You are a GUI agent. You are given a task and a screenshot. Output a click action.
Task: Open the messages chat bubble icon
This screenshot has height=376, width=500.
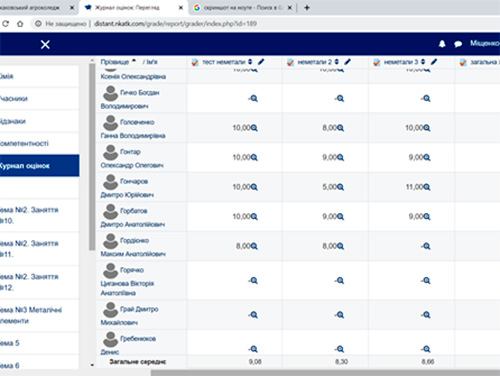pyautogui.click(x=458, y=44)
